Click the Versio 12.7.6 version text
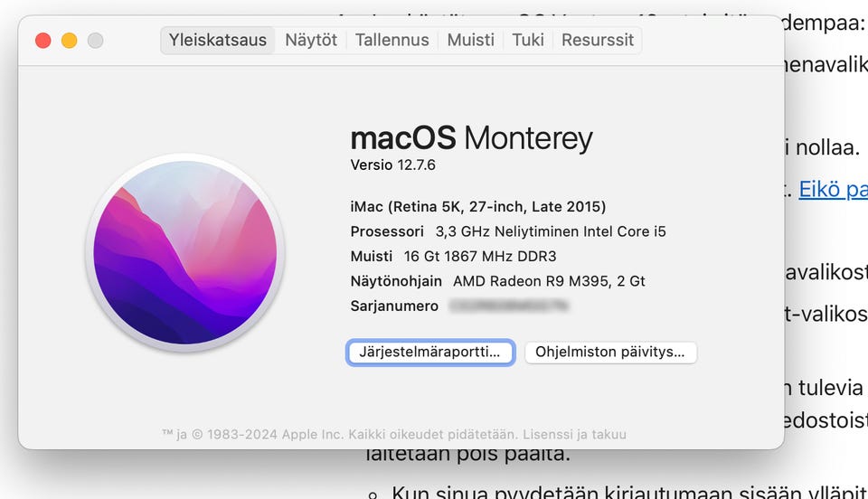The width and height of the screenshot is (868, 499). (393, 165)
